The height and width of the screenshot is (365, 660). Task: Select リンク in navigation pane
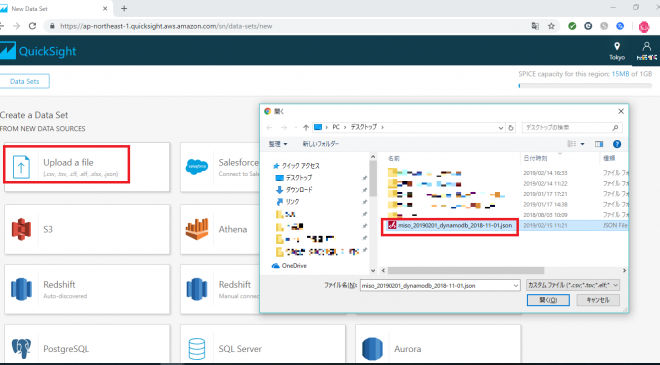pos(288,202)
